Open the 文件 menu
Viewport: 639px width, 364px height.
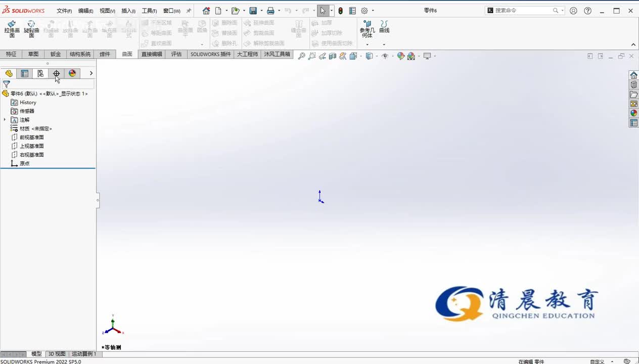[64, 11]
